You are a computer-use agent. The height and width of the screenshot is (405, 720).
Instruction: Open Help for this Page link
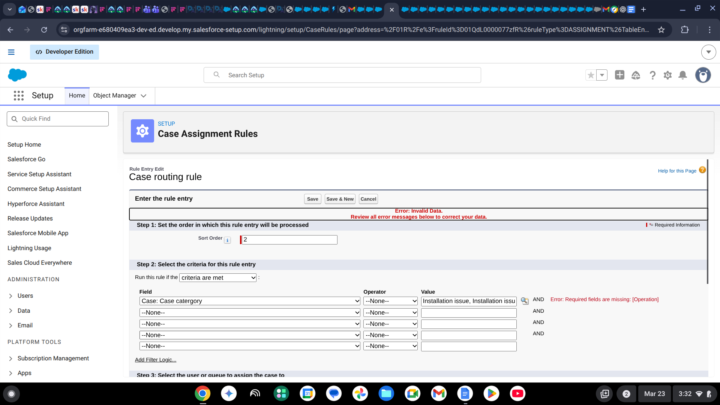click(677, 171)
